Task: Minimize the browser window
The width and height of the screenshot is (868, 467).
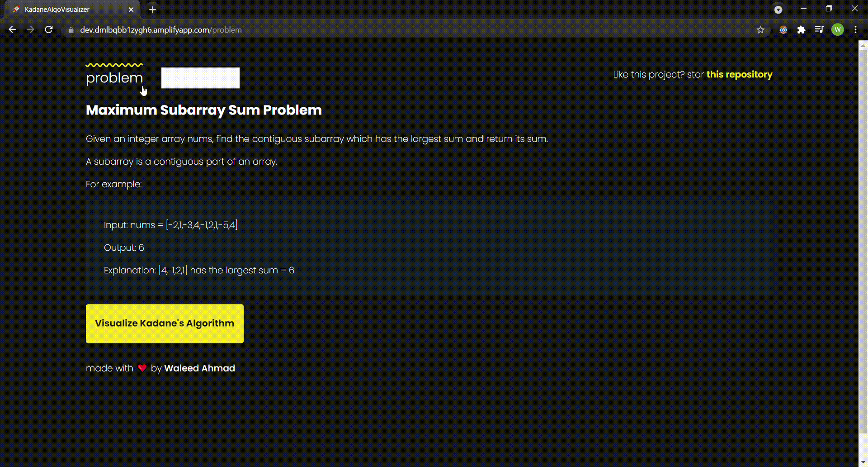Action: (x=803, y=9)
